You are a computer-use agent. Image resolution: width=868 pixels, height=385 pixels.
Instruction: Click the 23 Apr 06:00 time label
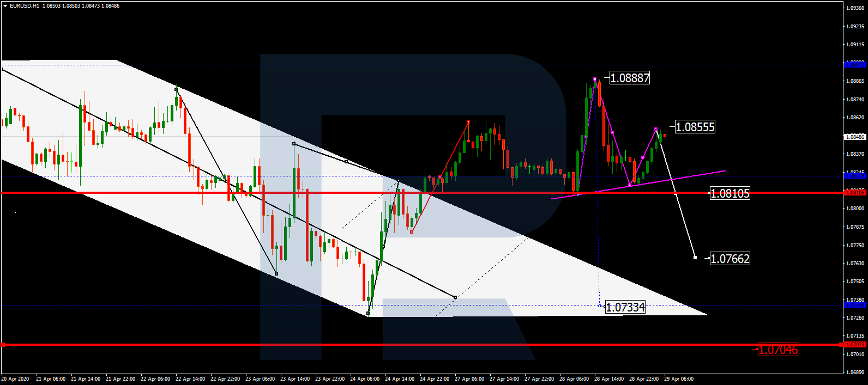coord(260,379)
